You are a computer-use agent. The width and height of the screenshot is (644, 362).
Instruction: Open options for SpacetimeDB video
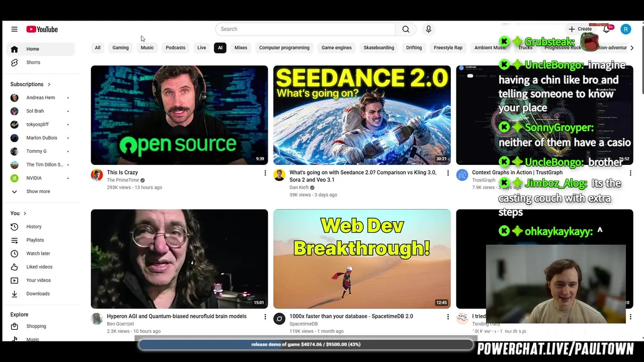(448, 317)
